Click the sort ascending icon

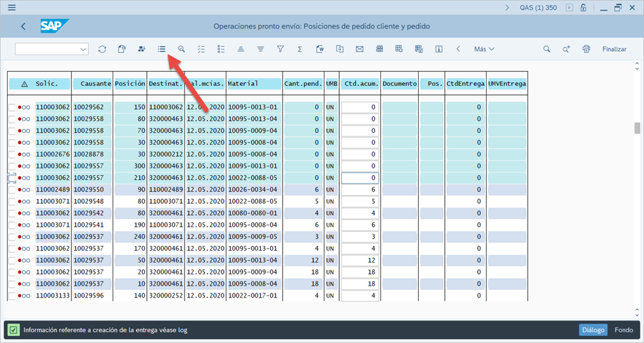[x=241, y=49]
